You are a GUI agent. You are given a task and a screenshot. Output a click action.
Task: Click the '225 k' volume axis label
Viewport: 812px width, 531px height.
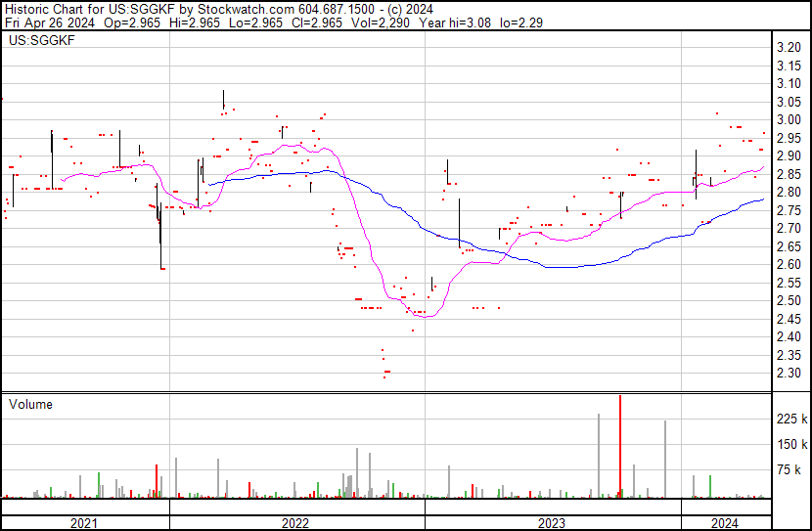[x=791, y=419]
